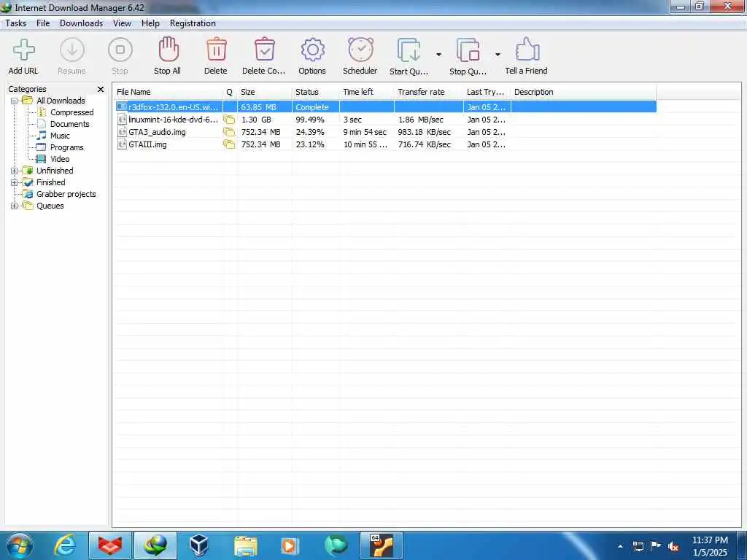
Task: Select the GTA3_audio.img download row
Action: [x=386, y=132]
